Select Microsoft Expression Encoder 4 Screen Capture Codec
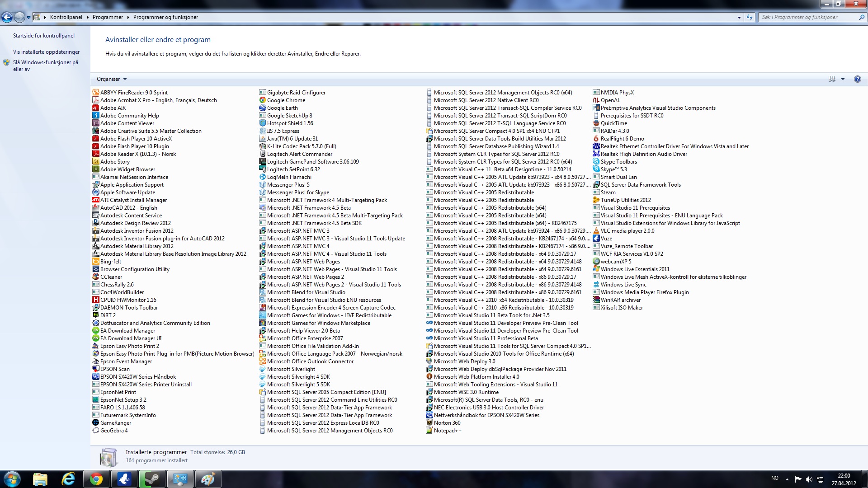The height and width of the screenshot is (488, 868). [327, 308]
